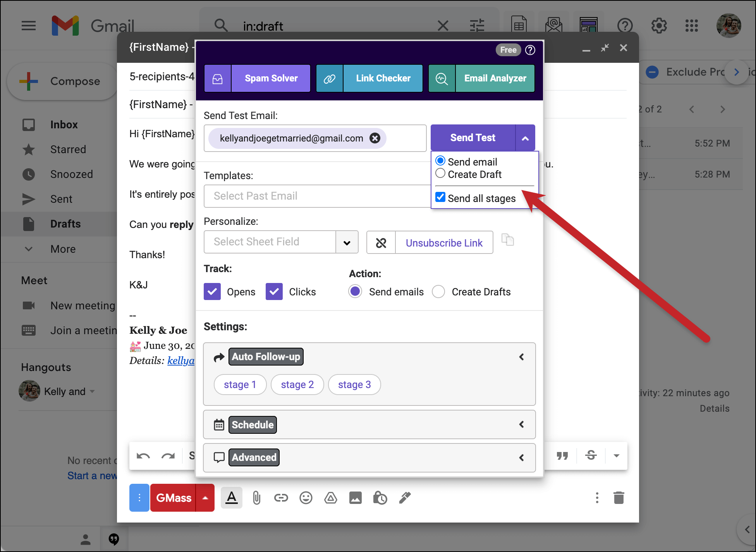Click the GMass follow-up campaign envelope icon

[554, 26]
